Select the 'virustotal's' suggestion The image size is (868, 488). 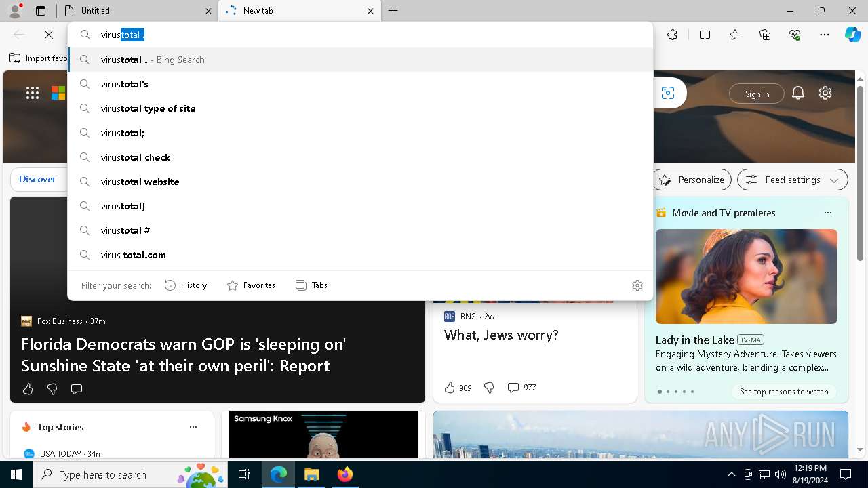(x=360, y=84)
